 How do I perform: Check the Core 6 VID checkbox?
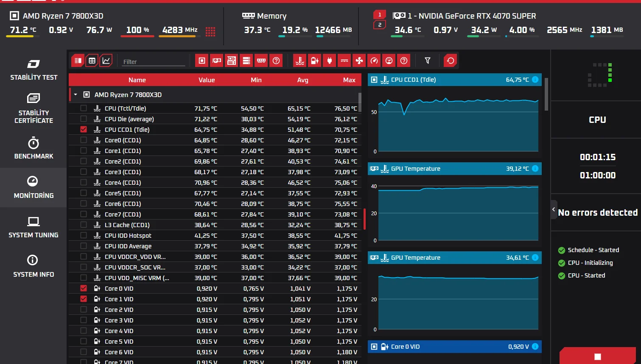tap(84, 352)
